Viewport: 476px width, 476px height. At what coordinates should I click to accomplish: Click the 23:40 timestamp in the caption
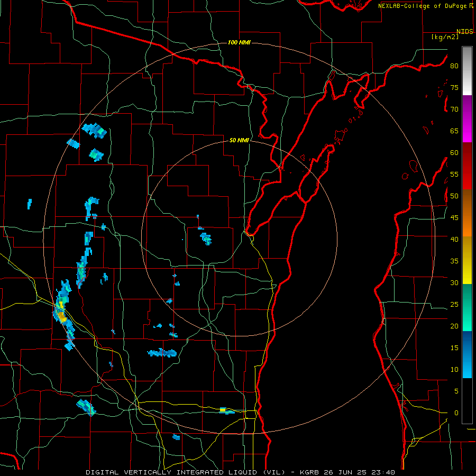coord(382,472)
